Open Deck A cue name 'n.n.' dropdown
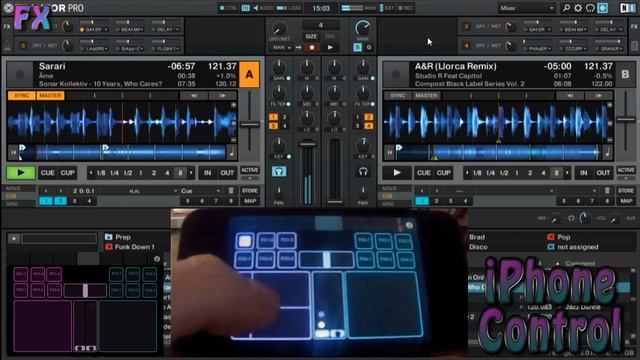Screen dimensions: 640x360 point(138,191)
